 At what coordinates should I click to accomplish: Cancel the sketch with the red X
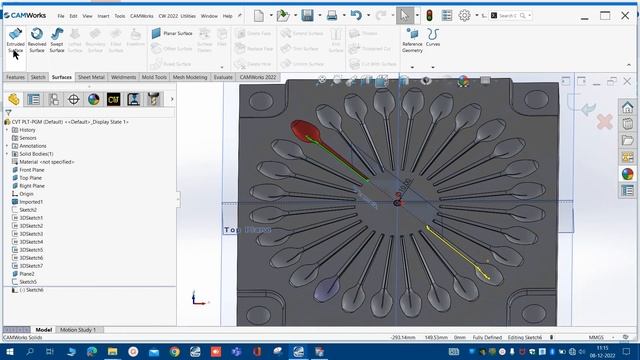tap(604, 122)
